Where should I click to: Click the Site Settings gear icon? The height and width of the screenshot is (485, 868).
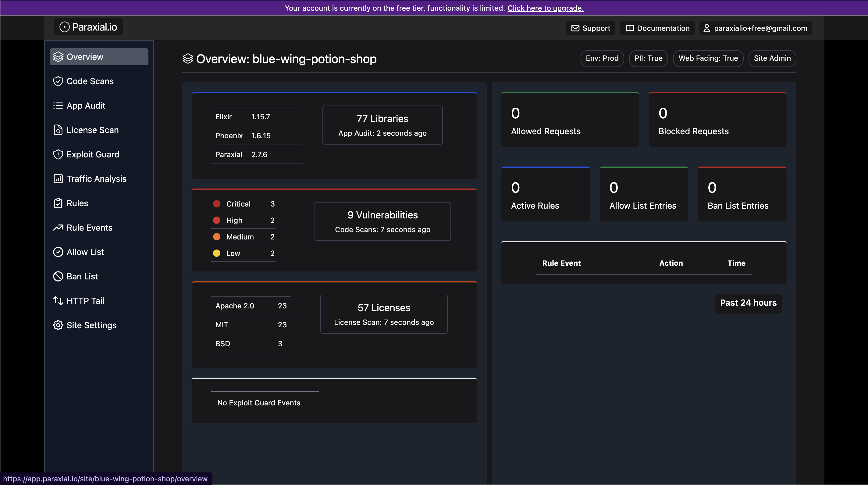(58, 325)
